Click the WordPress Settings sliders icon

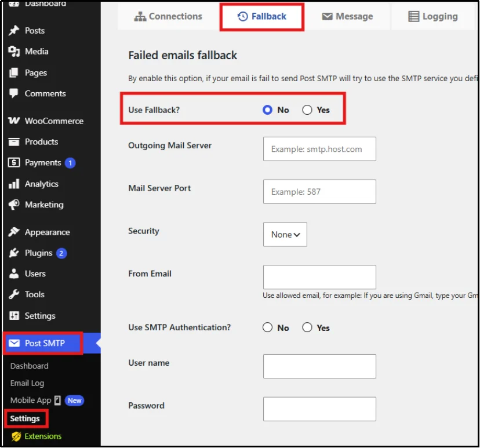coord(14,315)
